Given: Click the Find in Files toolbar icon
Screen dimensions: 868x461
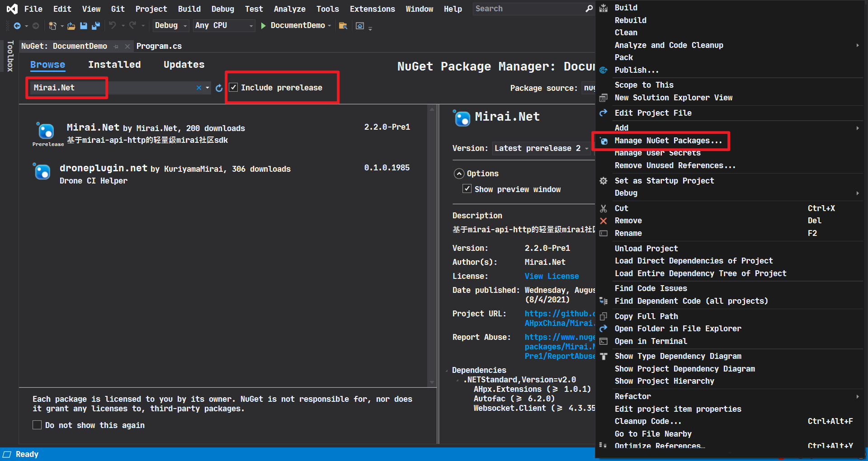Looking at the screenshot, I should coord(343,26).
